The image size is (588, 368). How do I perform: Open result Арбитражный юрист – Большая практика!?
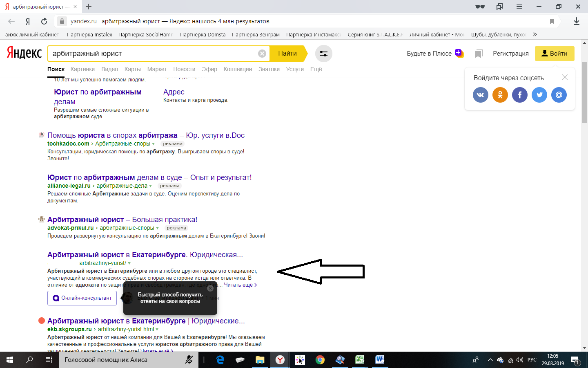pos(122,220)
